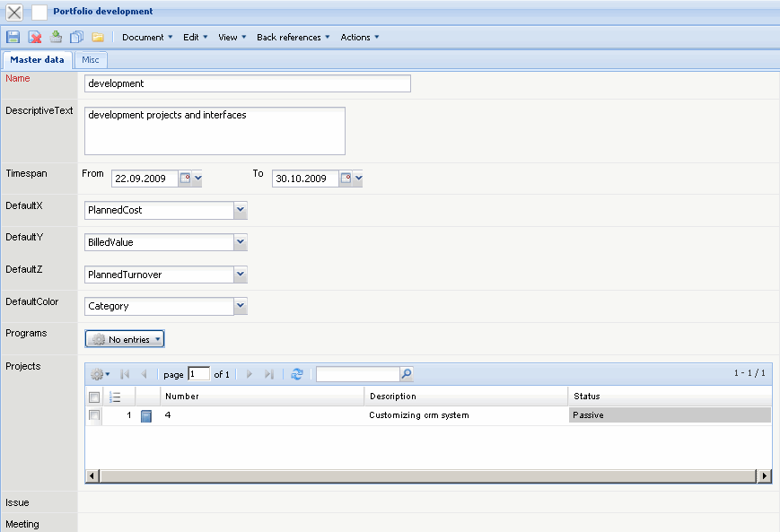The width and height of the screenshot is (780, 532).
Task: Open the Actions menu
Action: (359, 37)
